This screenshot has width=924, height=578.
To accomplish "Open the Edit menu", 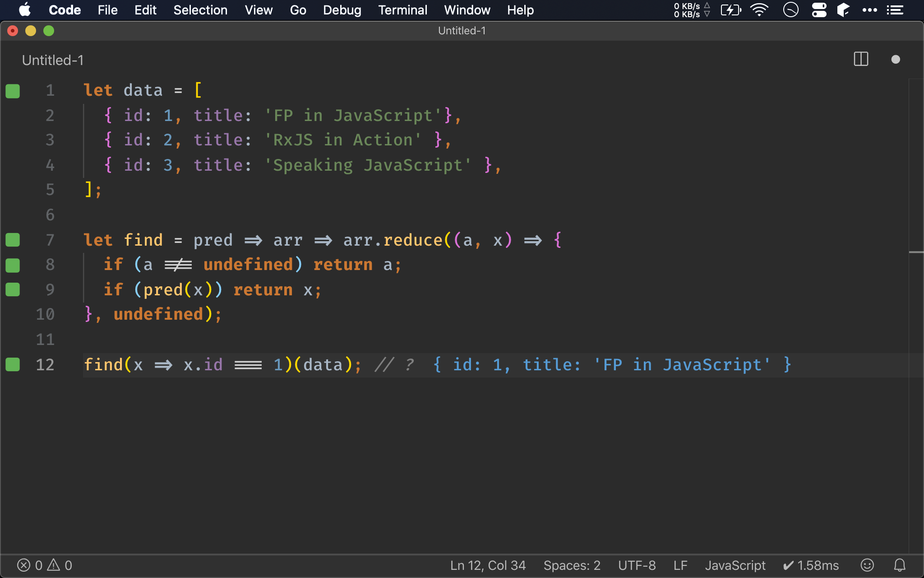I will coord(145,10).
